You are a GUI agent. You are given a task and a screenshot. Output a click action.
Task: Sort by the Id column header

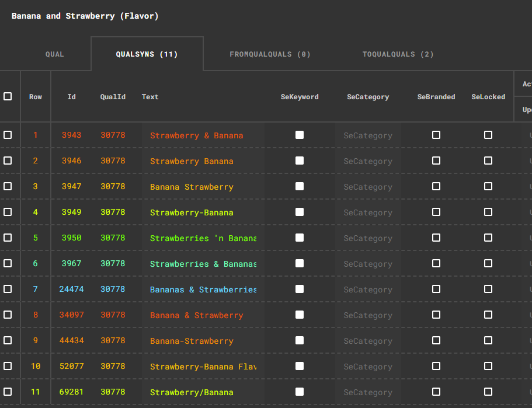[x=72, y=97]
